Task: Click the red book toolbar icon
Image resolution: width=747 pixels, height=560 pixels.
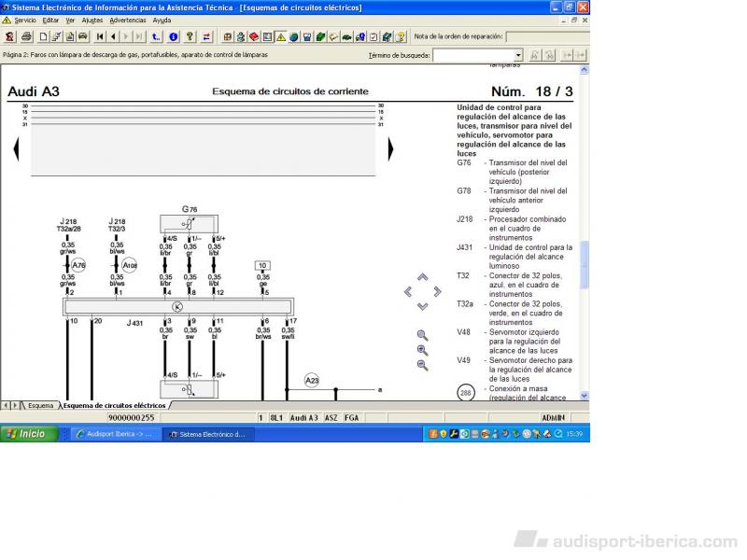Action: (254, 36)
